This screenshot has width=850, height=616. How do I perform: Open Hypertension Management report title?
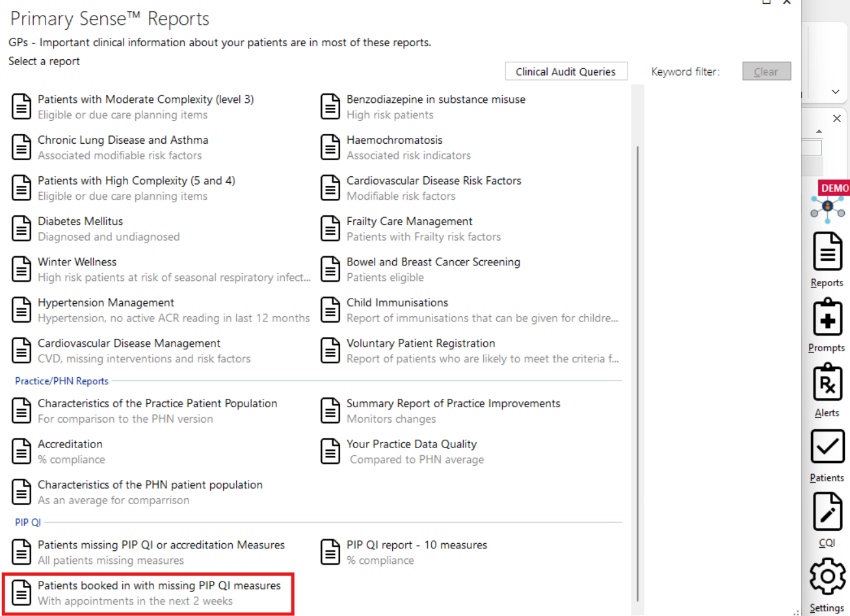pyautogui.click(x=106, y=302)
